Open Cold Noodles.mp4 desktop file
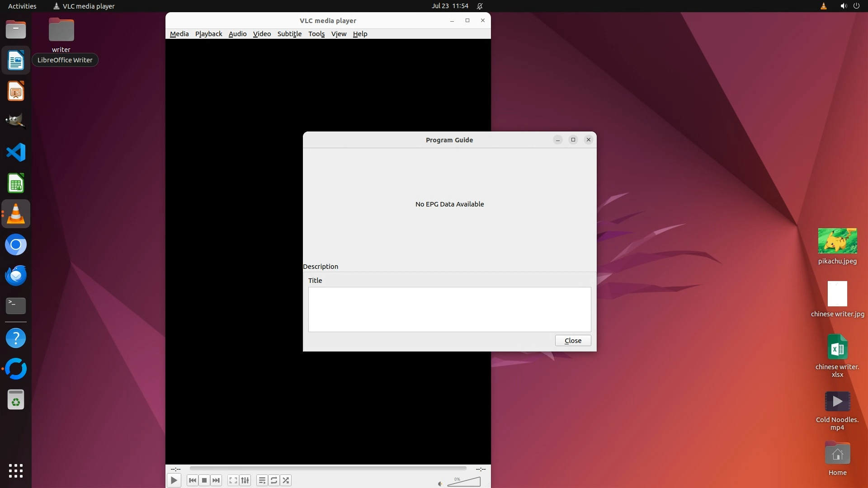The height and width of the screenshot is (488, 868). point(837,402)
